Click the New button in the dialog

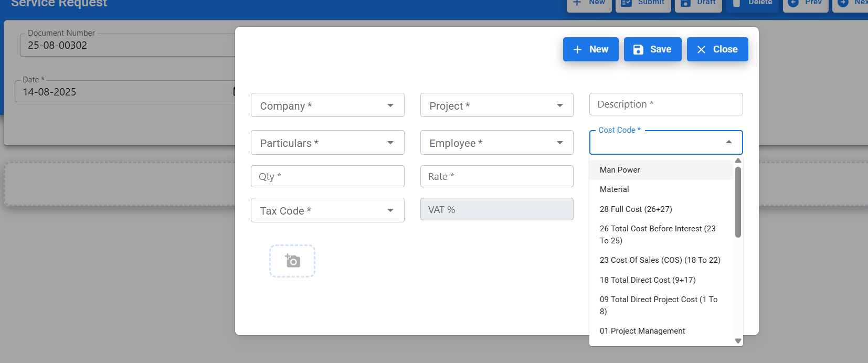coord(590,49)
